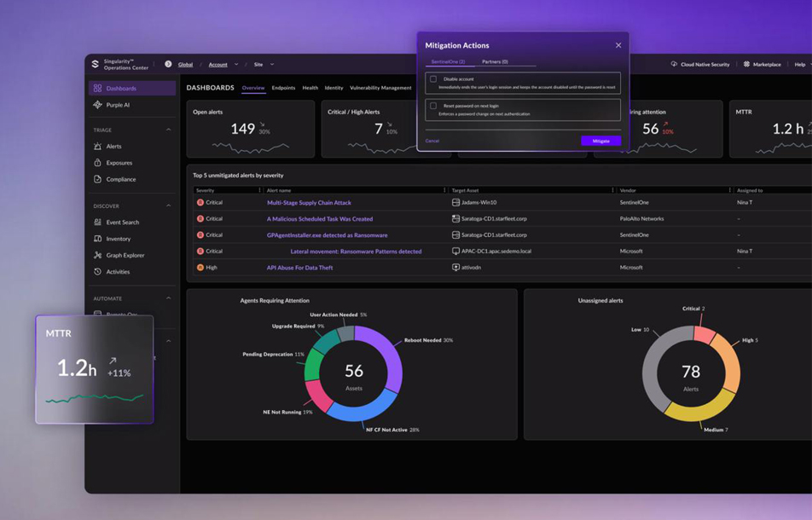Collapse the Triage sidebar section
The width and height of the screenshot is (812, 520).
tap(168, 130)
